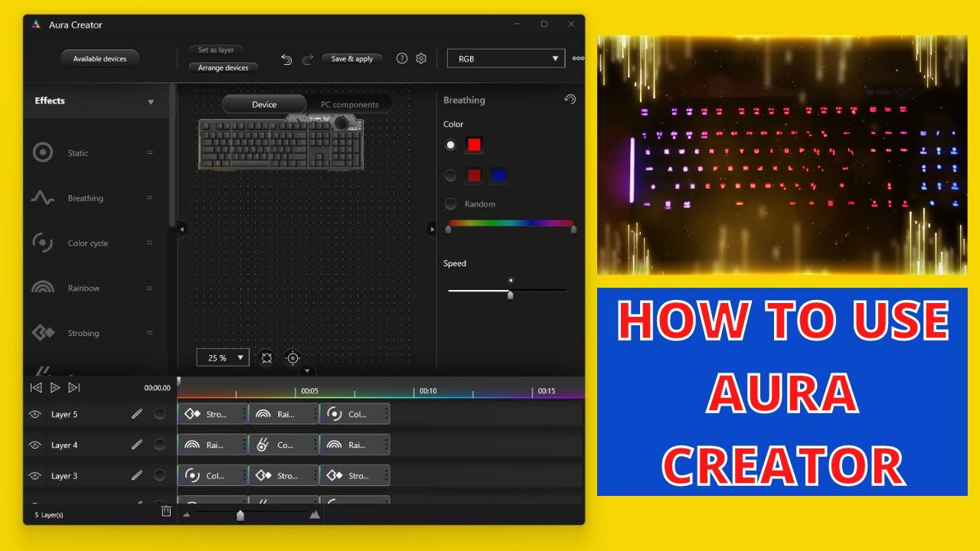The height and width of the screenshot is (551, 980).
Task: Collapse left panel with arrow
Action: [182, 229]
